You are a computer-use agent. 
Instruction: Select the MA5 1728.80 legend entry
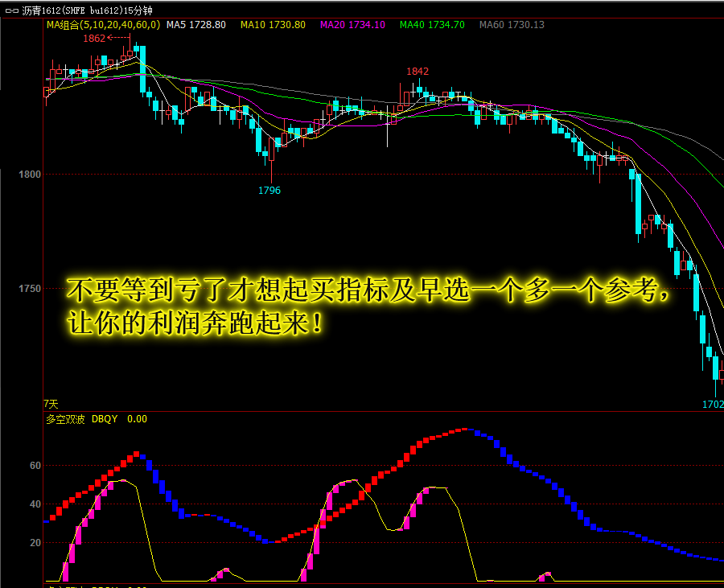coord(196,25)
